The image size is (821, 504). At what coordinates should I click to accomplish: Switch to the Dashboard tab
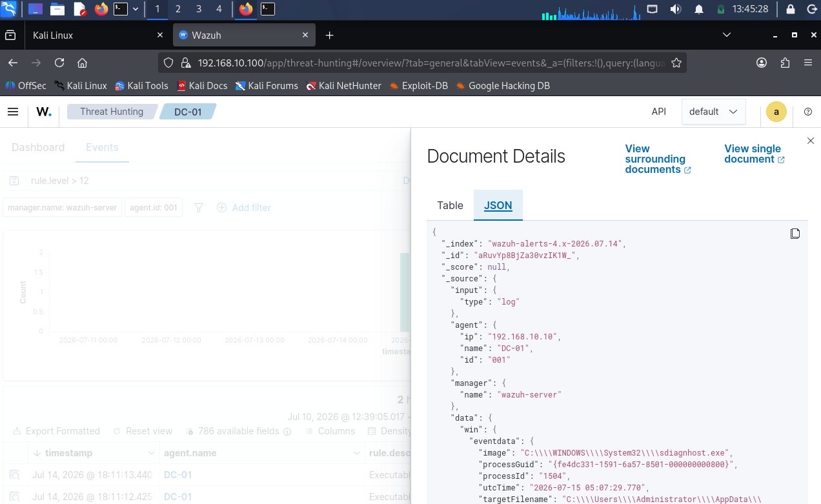coord(38,147)
